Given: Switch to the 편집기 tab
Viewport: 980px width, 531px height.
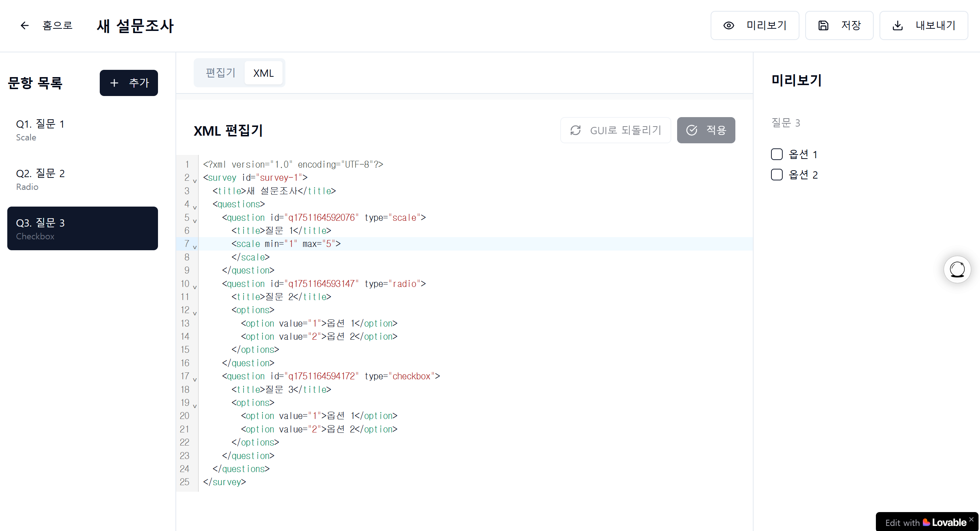Looking at the screenshot, I should coord(220,73).
